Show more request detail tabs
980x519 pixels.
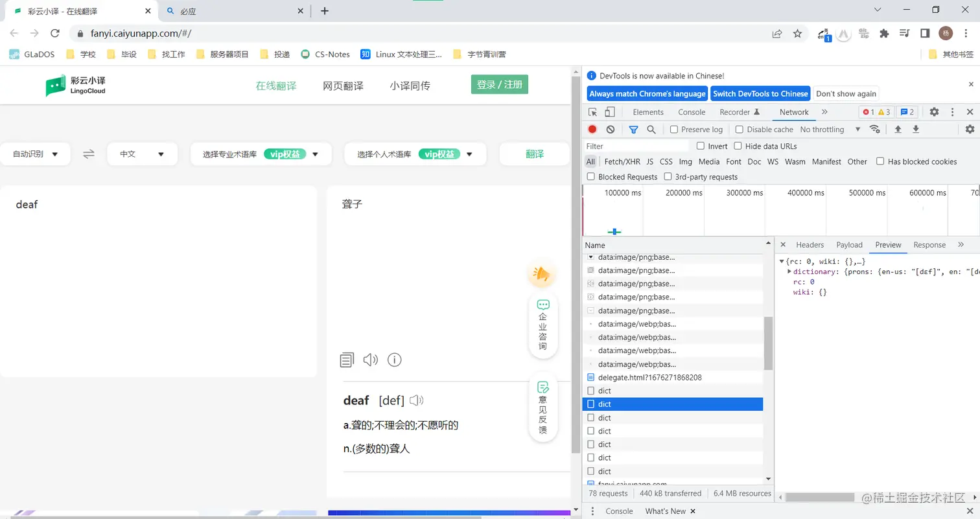click(x=961, y=244)
